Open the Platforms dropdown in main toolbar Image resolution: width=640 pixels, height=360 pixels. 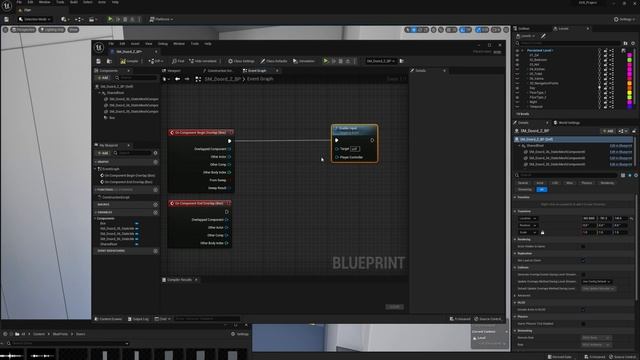click(x=161, y=19)
